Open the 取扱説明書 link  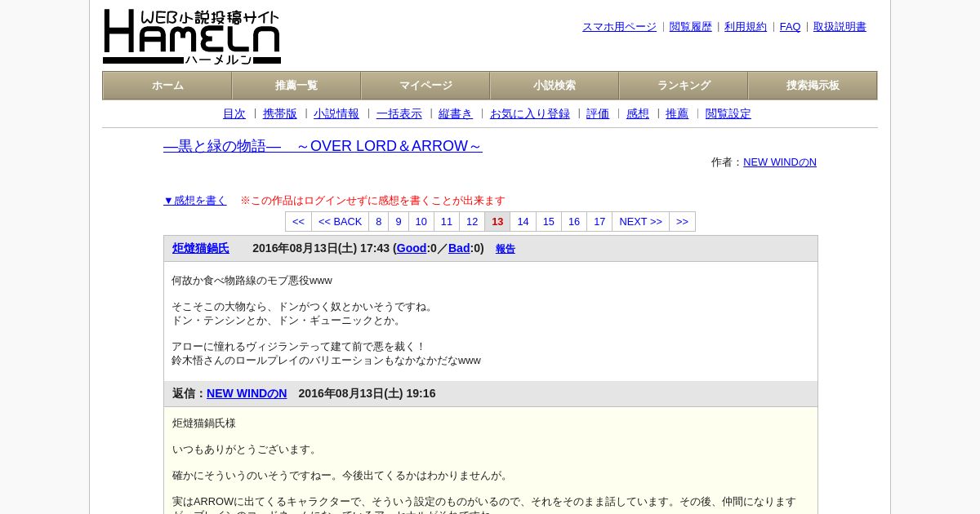[x=840, y=27]
